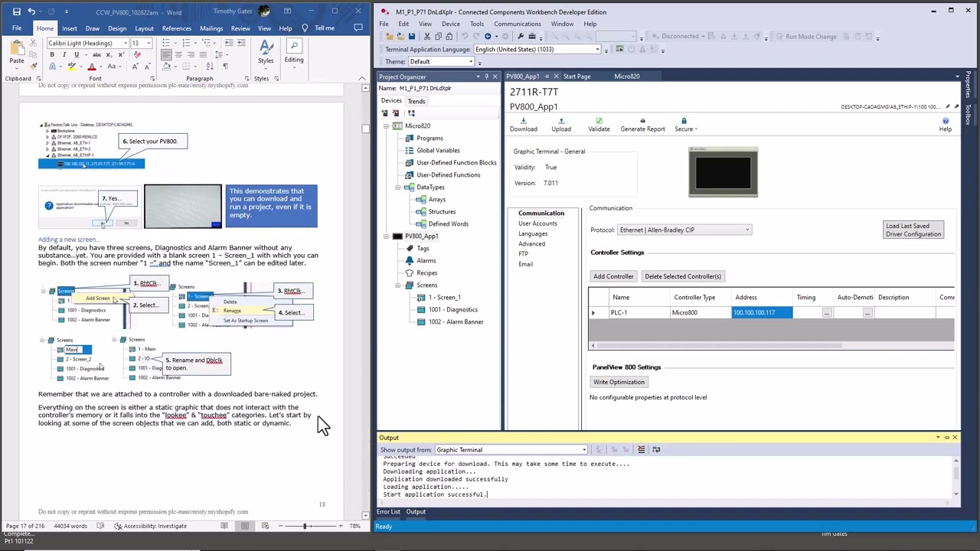Collapse the Micro820 tree node
This screenshot has height=551, width=980.
pos(386,126)
